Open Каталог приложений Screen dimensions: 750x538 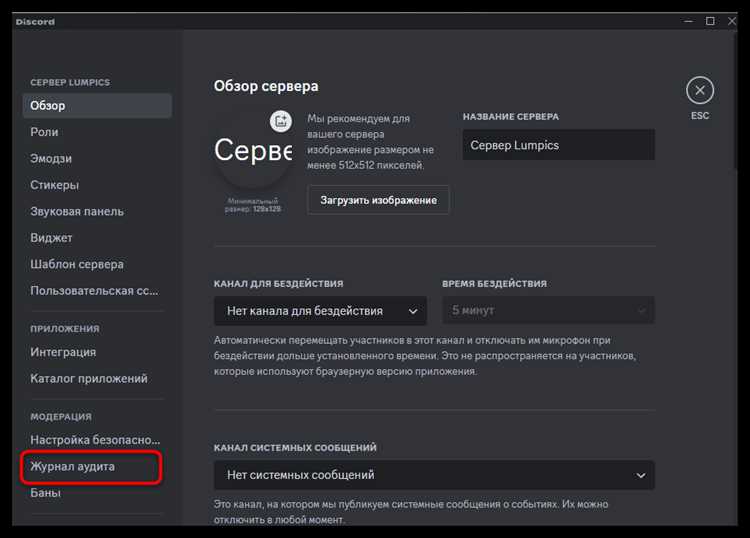(x=97, y=379)
